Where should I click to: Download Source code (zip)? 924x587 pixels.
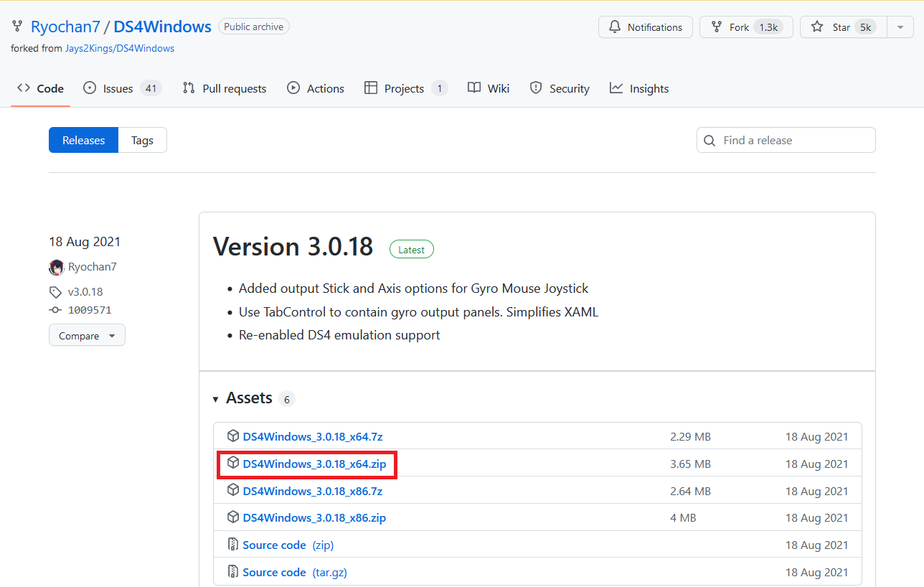pos(288,545)
